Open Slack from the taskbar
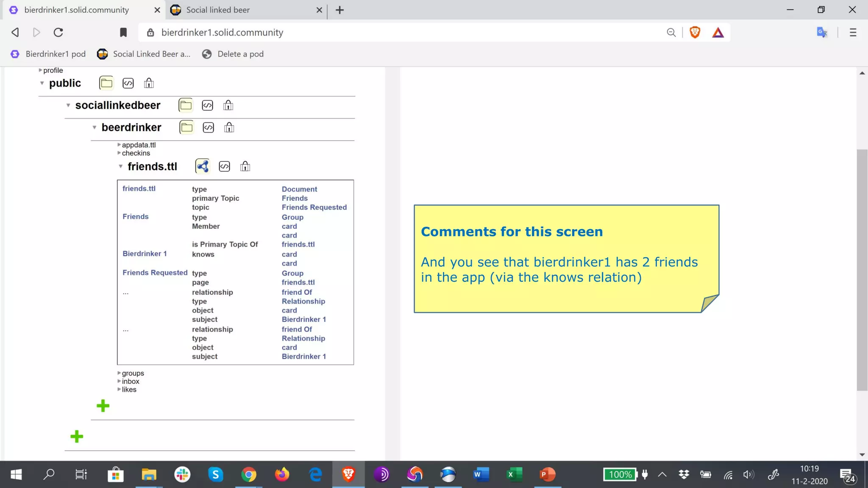The height and width of the screenshot is (488, 868). [182, 474]
